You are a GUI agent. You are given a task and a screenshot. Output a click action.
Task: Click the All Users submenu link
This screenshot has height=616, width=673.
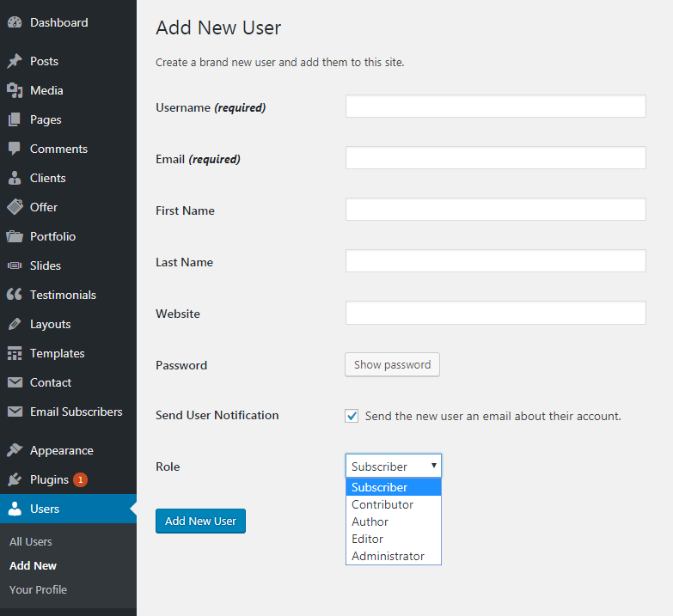click(30, 542)
